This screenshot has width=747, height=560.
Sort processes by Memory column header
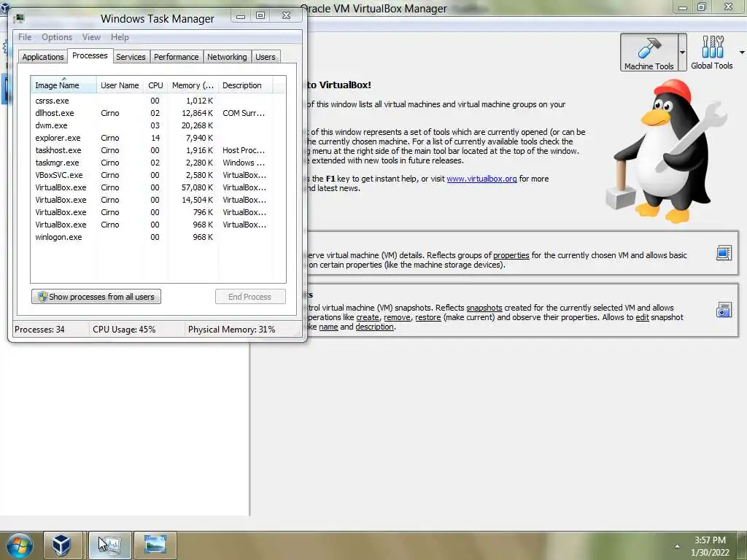tap(193, 85)
